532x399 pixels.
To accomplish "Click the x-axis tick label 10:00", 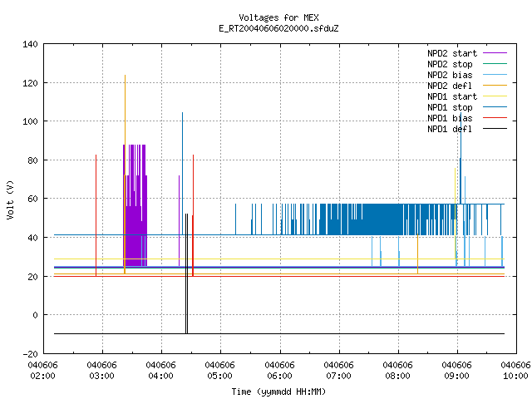I will [x=515, y=376].
